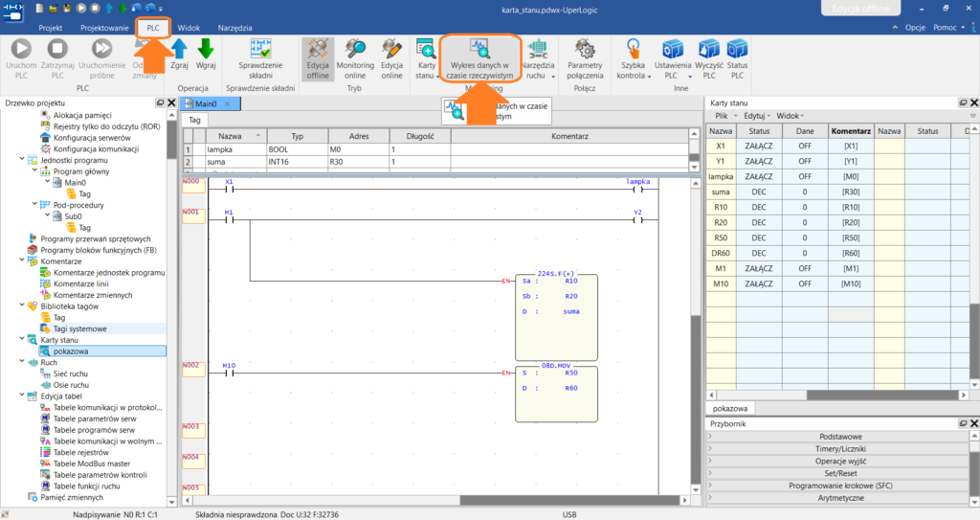Collapse Karty stanu tree node
The width and height of the screenshot is (980, 520).
[x=22, y=340]
